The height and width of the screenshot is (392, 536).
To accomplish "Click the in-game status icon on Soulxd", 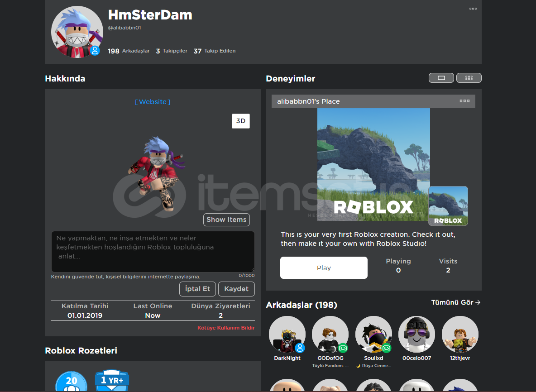I will pos(386,348).
